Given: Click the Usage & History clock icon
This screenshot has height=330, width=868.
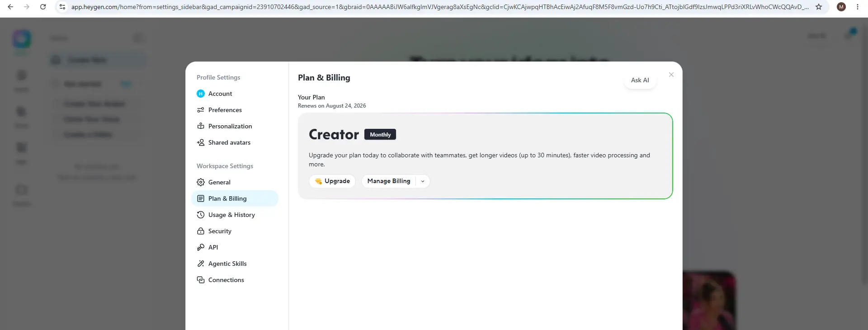Looking at the screenshot, I should coord(201,215).
